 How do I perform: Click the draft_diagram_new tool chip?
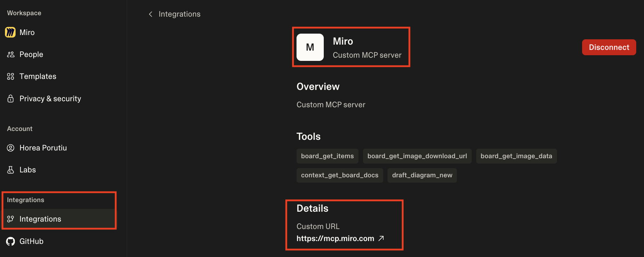point(422,175)
